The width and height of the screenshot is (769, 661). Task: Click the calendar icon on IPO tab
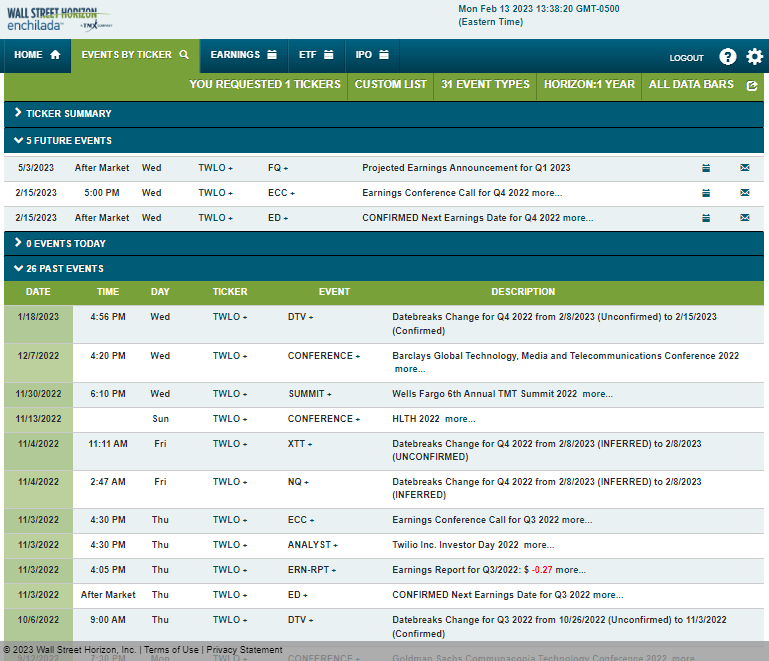[x=384, y=54]
